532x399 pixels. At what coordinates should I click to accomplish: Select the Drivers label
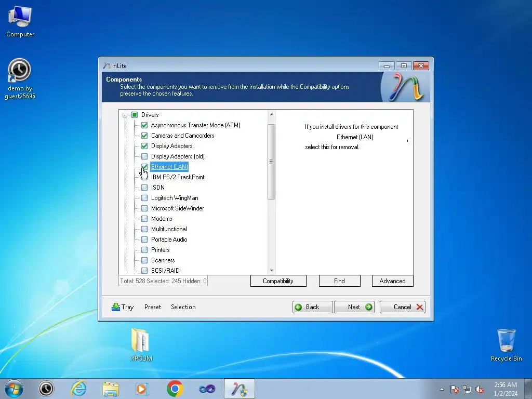150,115
